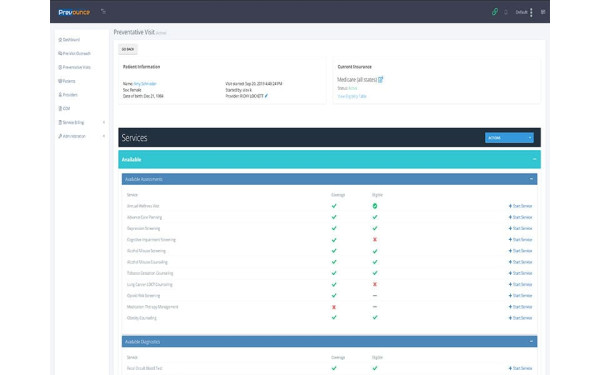Image resolution: width=600 pixels, height=375 pixels.
Task: Start Service for Medication Therapy Management
Action: coord(520,307)
